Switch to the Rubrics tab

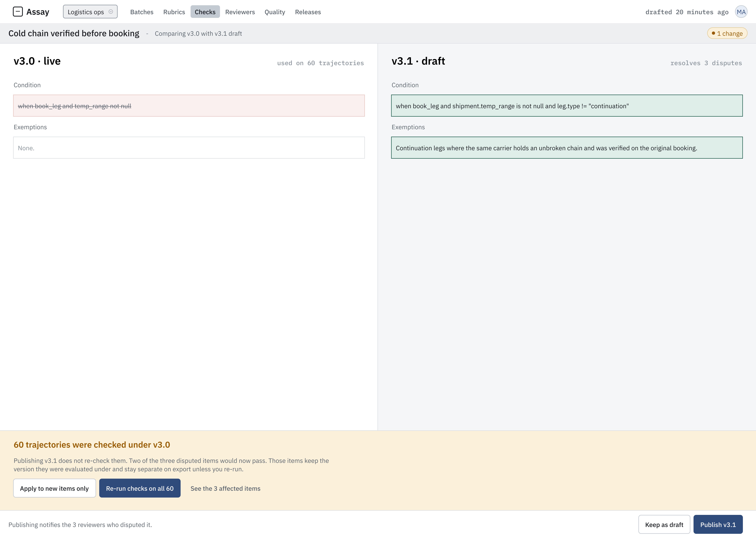click(x=174, y=12)
